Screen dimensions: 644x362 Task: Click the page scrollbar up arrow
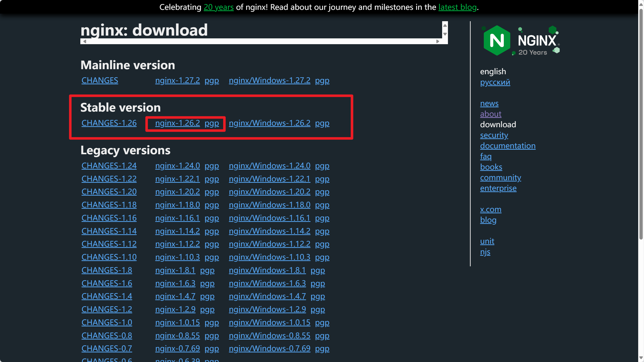click(x=641, y=4)
